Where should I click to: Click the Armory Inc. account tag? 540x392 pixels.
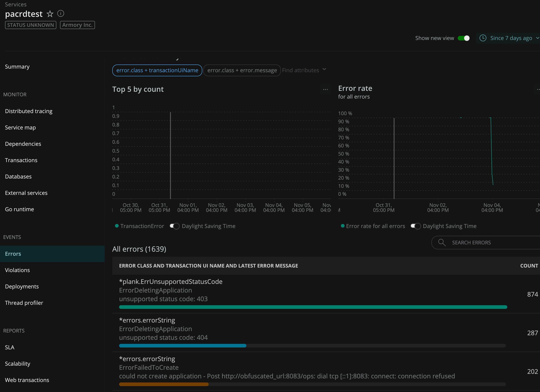(x=77, y=25)
